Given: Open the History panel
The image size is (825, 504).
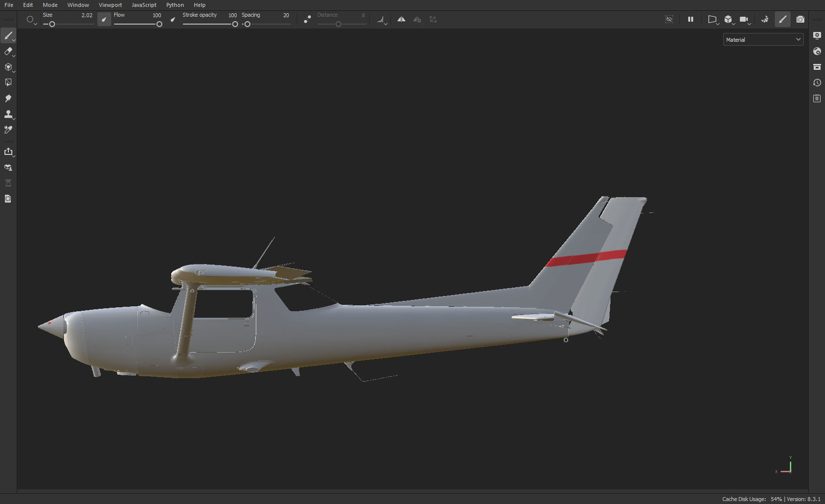Looking at the screenshot, I should click(x=817, y=83).
